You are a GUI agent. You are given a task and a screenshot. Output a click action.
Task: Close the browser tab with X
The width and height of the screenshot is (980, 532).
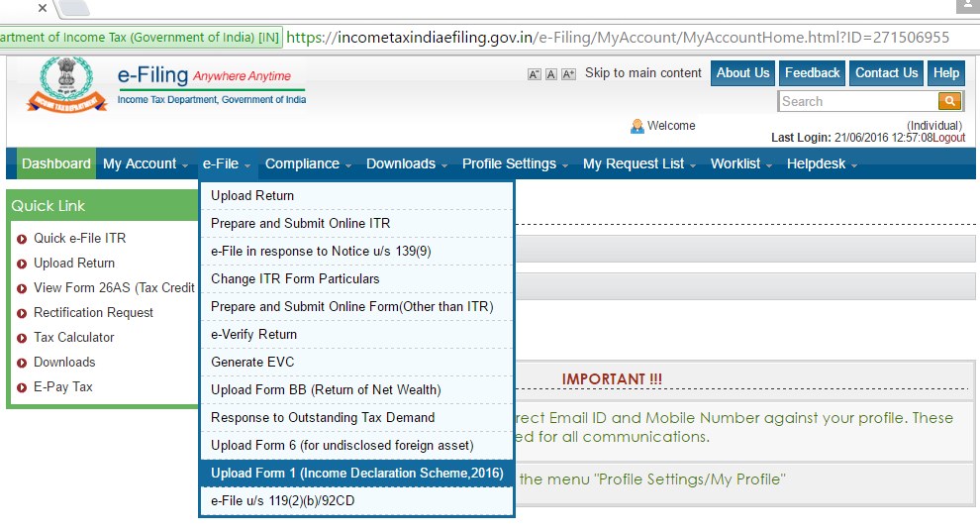pyautogui.click(x=42, y=8)
